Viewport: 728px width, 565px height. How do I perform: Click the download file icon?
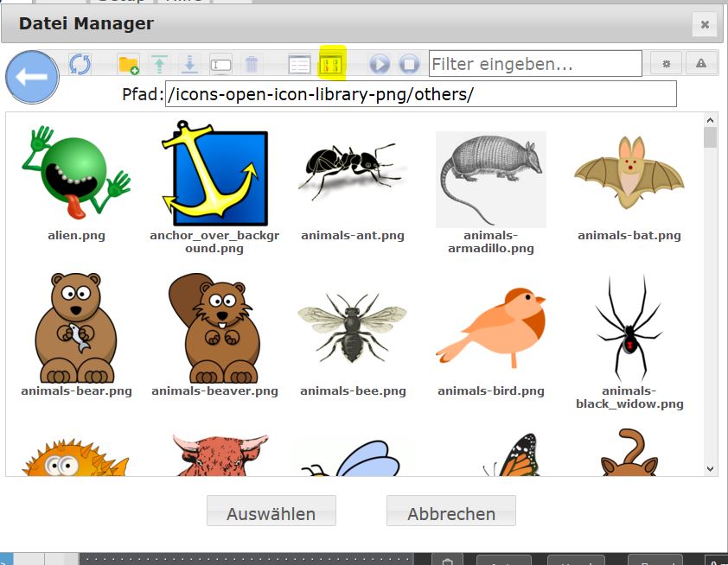(x=190, y=64)
